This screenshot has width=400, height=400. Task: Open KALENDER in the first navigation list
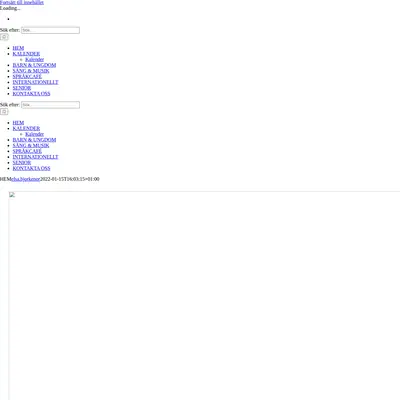[26, 54]
